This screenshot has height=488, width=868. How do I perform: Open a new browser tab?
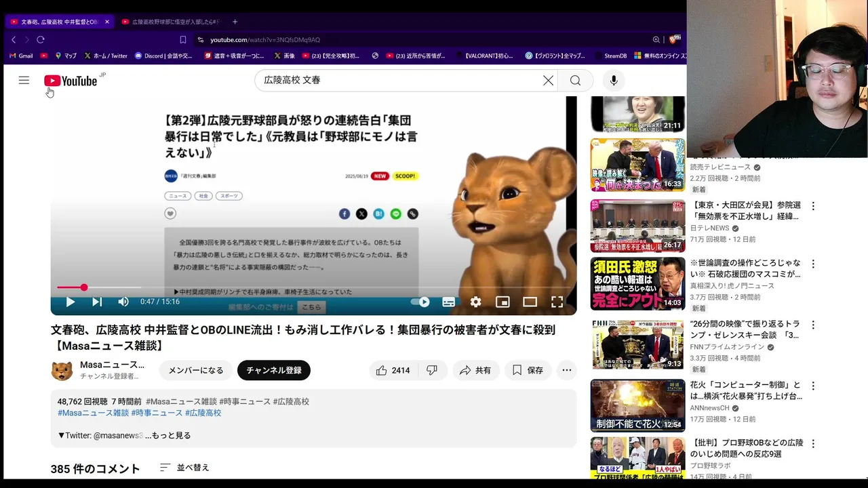[x=235, y=22]
